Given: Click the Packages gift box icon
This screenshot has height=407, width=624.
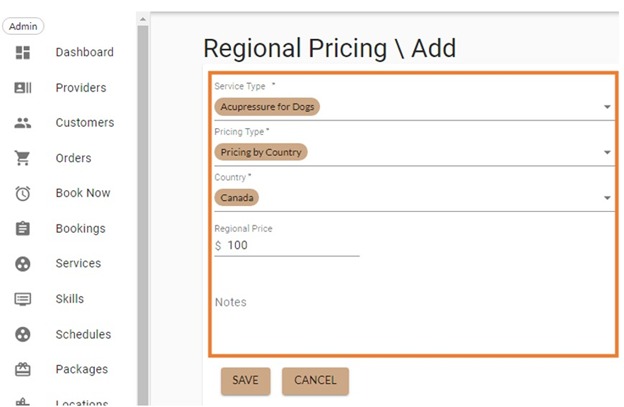Looking at the screenshot, I should coord(23,370).
